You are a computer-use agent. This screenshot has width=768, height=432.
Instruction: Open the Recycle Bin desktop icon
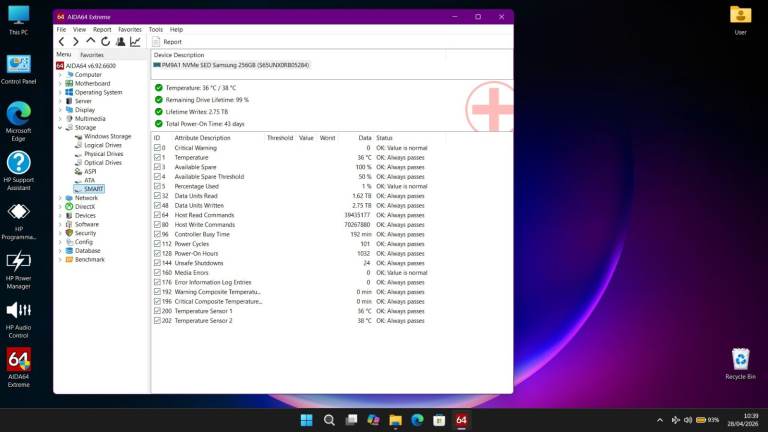(740, 364)
